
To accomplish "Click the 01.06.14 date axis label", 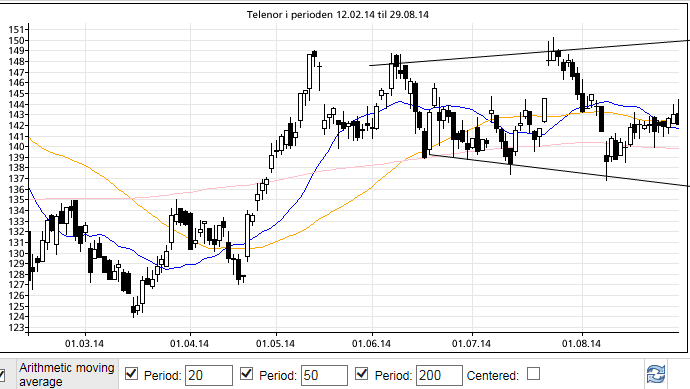I will [371, 344].
